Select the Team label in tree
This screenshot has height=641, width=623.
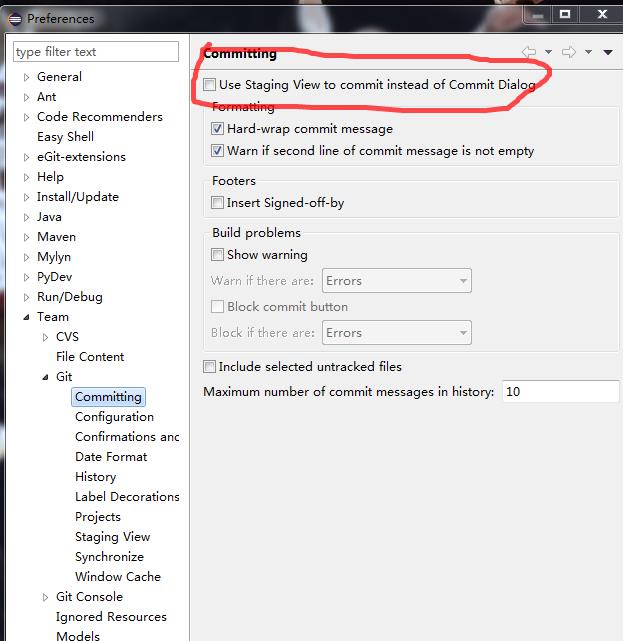pyautogui.click(x=53, y=317)
